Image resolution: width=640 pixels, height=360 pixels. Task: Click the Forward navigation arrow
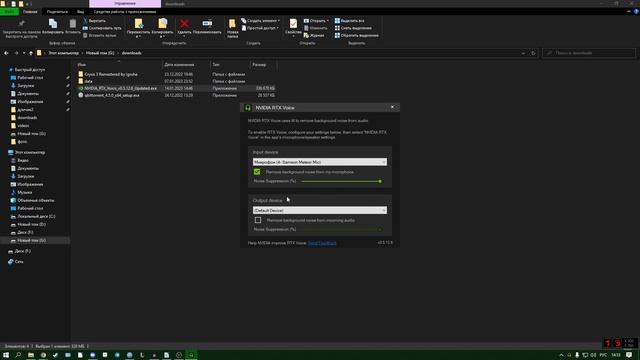click(16, 53)
